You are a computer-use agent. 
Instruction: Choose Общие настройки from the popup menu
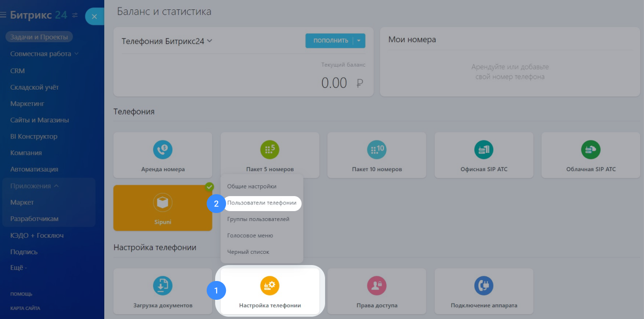(x=252, y=186)
